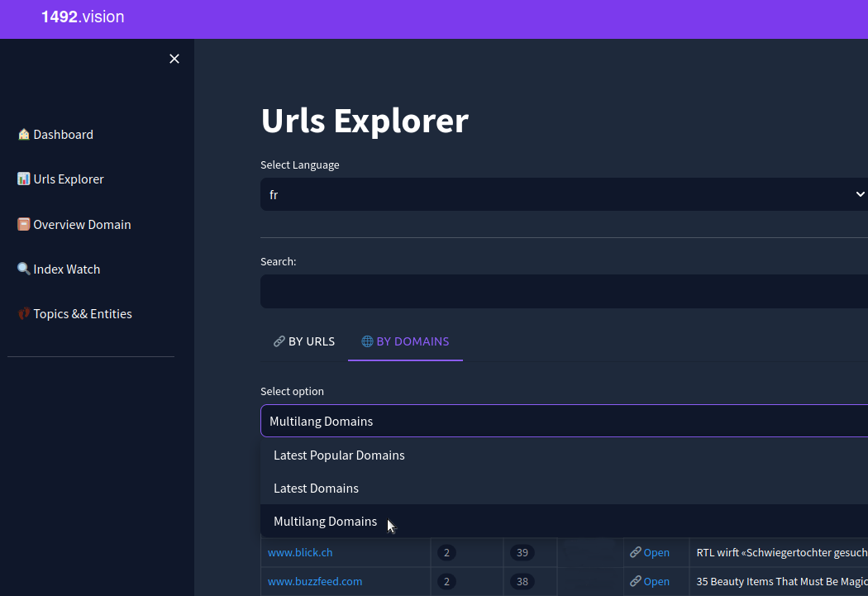The height and width of the screenshot is (596, 868).
Task: Open the www.buzzfeed.com domain link
Action: tap(315, 582)
